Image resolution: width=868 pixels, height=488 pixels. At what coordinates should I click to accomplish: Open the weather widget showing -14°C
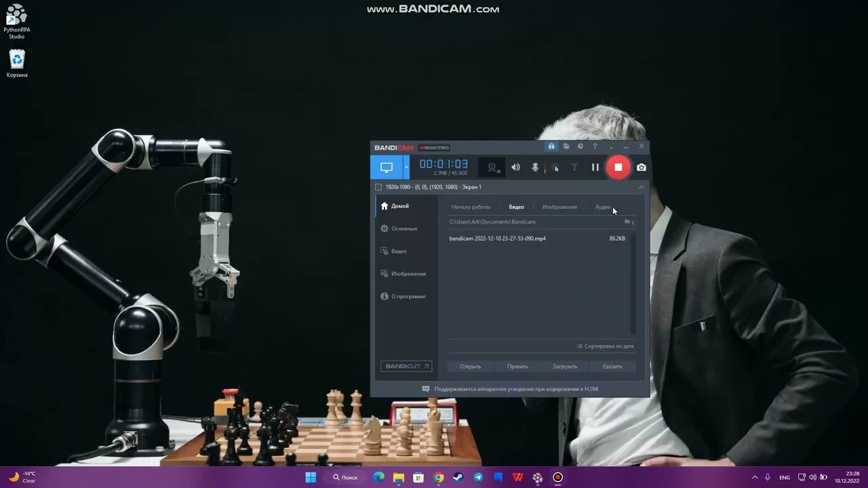point(22,477)
